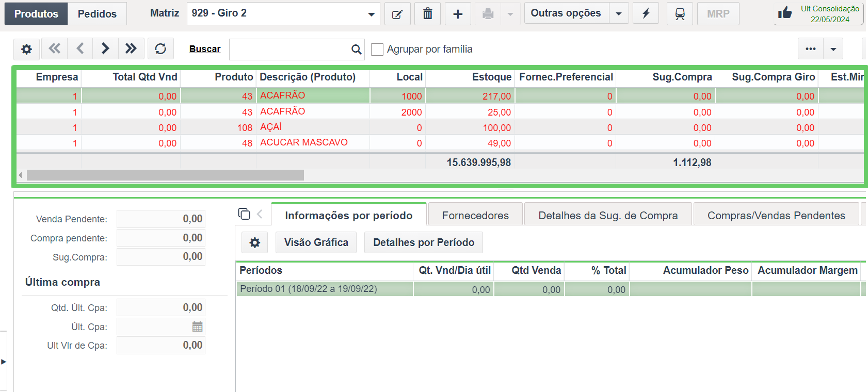The image size is (868, 392).
Task: Click the search magnifier icon
Action: tap(356, 50)
